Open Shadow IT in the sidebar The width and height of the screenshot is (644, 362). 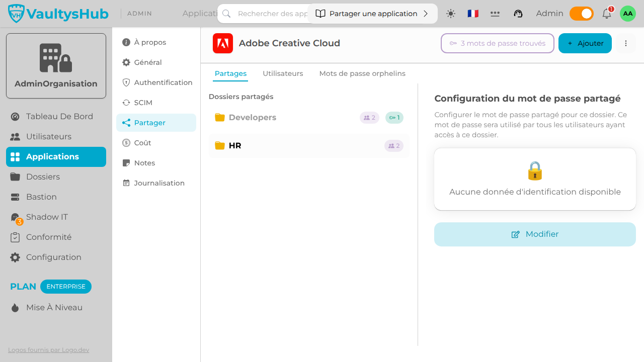click(x=56, y=217)
